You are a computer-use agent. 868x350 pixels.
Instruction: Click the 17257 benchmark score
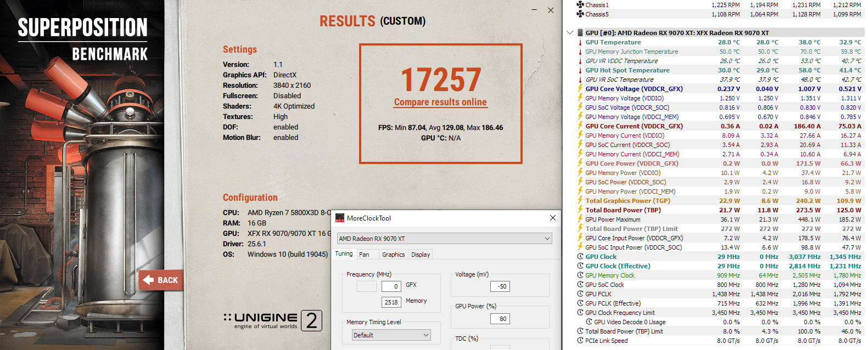click(x=441, y=80)
